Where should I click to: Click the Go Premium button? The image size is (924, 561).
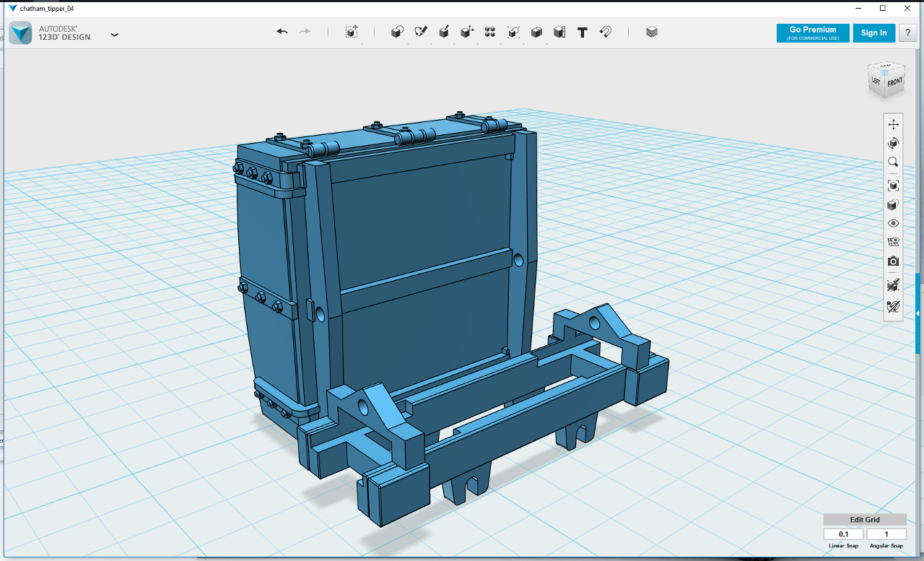click(813, 33)
